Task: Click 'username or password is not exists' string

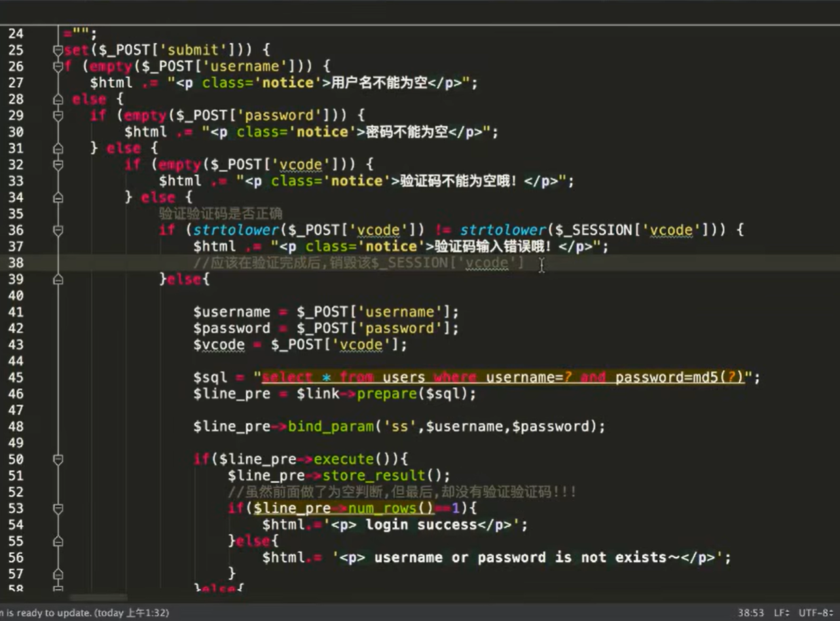Action: (527, 558)
